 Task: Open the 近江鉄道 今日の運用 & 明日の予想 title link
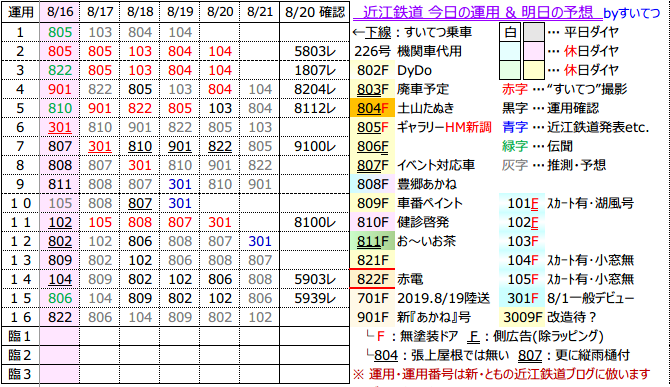point(477,12)
